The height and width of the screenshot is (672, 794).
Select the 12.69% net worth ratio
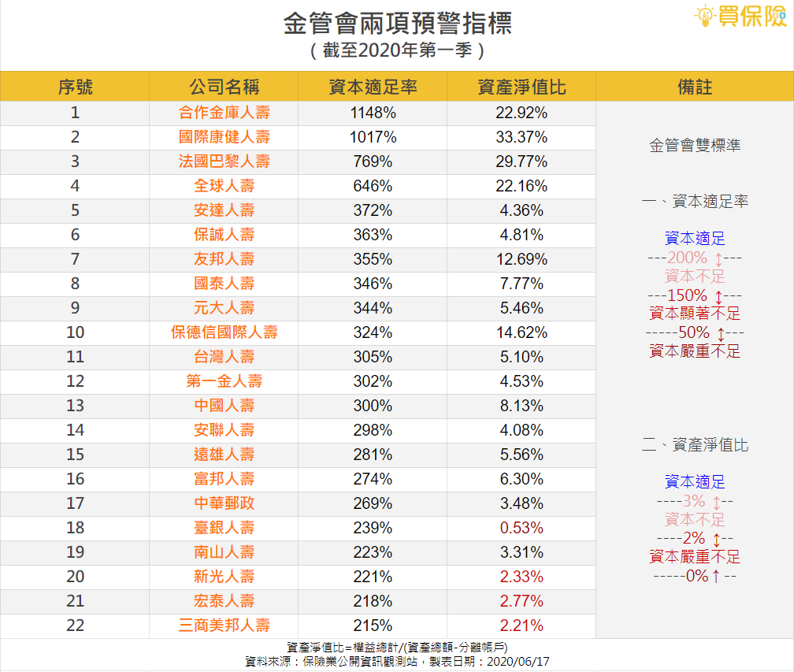click(x=521, y=258)
